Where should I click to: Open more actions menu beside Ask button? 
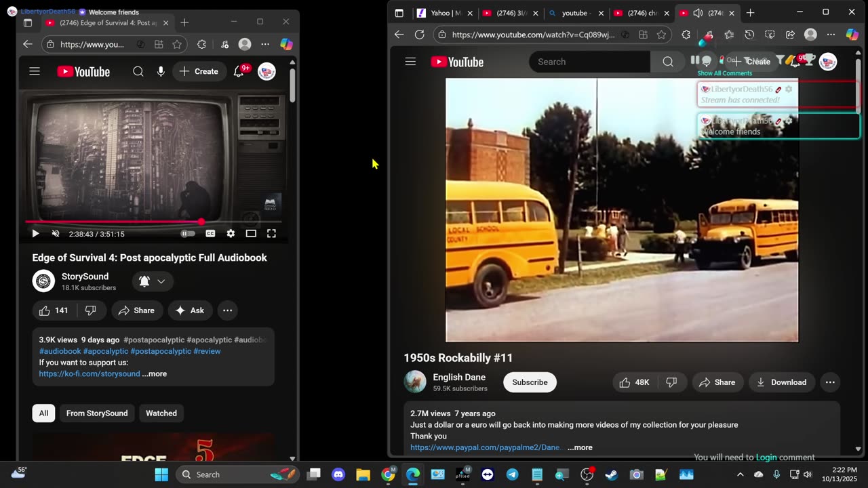(x=228, y=310)
